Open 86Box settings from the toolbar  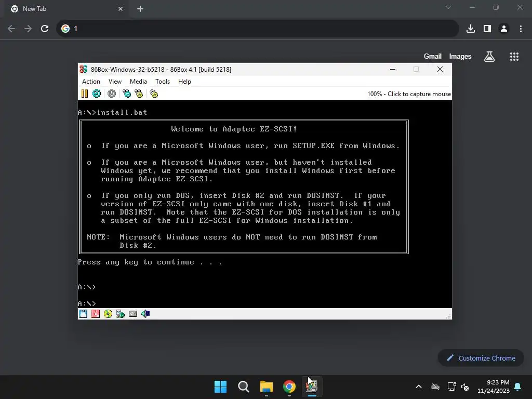pos(154,94)
